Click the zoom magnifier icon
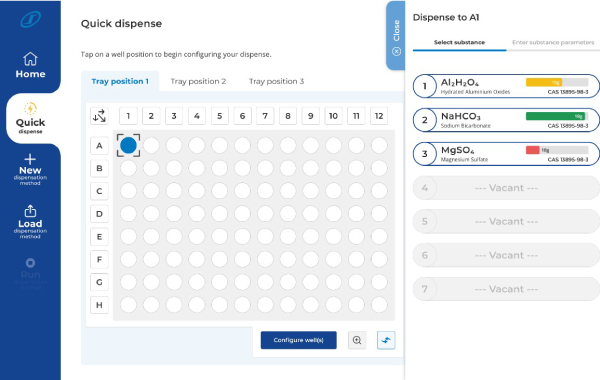 [357, 340]
